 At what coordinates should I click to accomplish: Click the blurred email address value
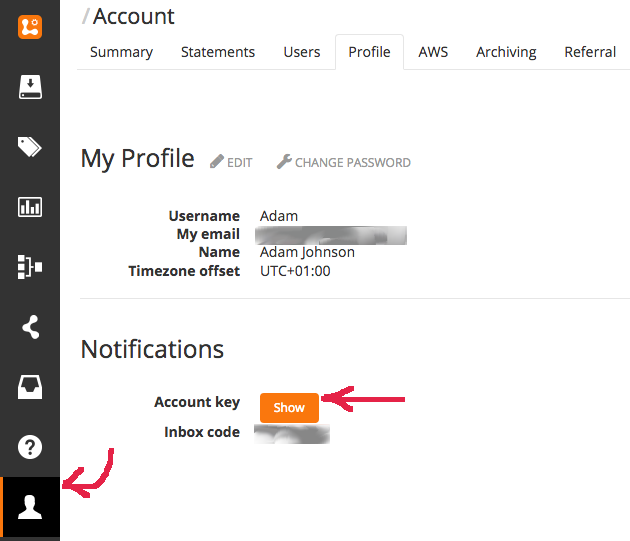[x=331, y=235]
